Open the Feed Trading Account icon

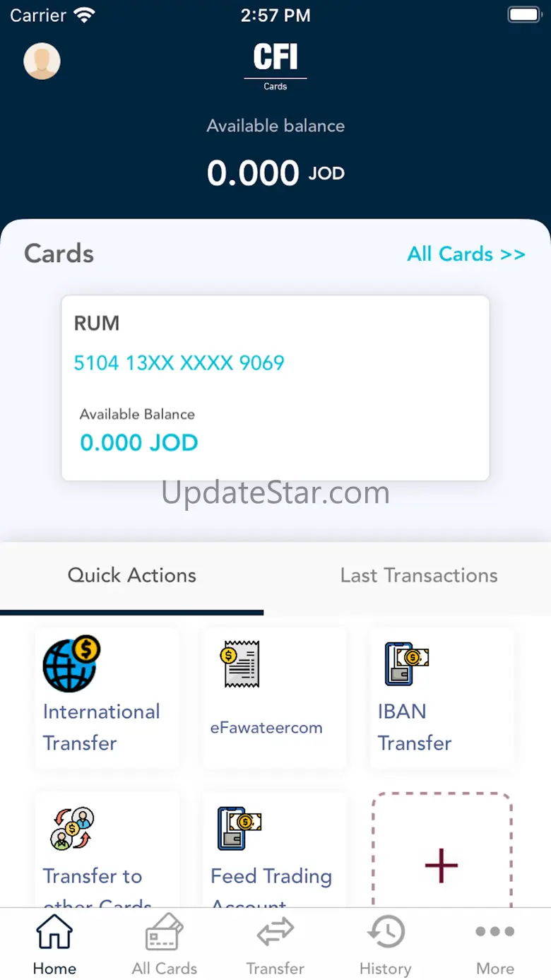239,828
